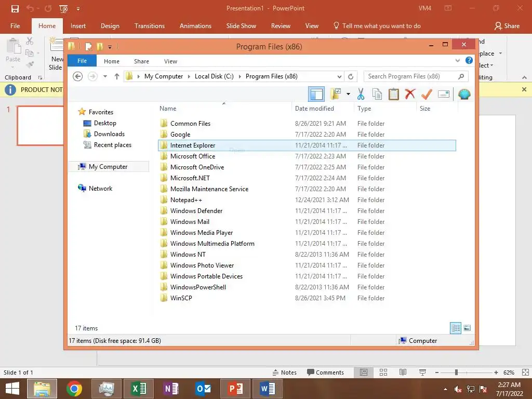Image resolution: width=532 pixels, height=399 pixels.
Task: Click the Explorer Back arrow button
Action: (x=78, y=76)
